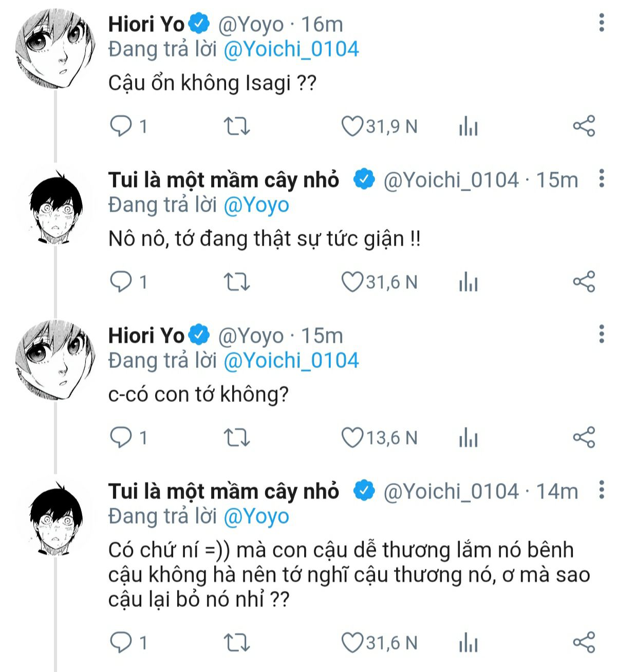This screenshot has height=672, width=634.
Task: Reply to the "c-có con tớ không?" tweet
Action: [x=121, y=438]
